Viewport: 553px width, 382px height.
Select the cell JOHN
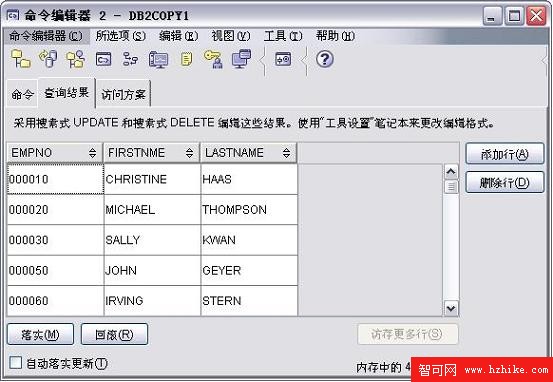152,271
